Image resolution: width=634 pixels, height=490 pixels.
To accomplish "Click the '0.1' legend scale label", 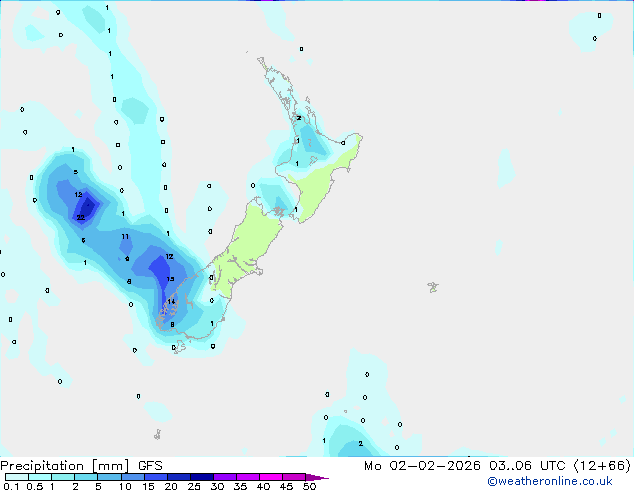I will coord(11,486).
